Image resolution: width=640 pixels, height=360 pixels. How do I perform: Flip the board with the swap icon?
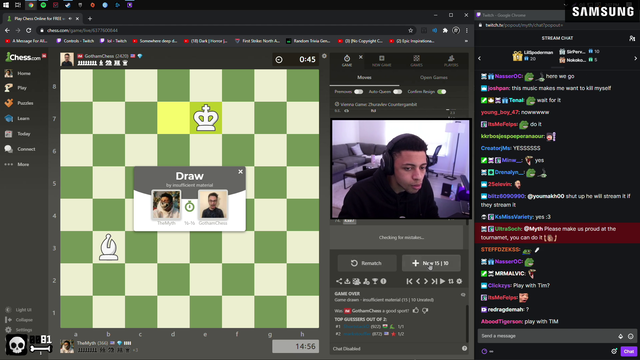[x=451, y=281]
